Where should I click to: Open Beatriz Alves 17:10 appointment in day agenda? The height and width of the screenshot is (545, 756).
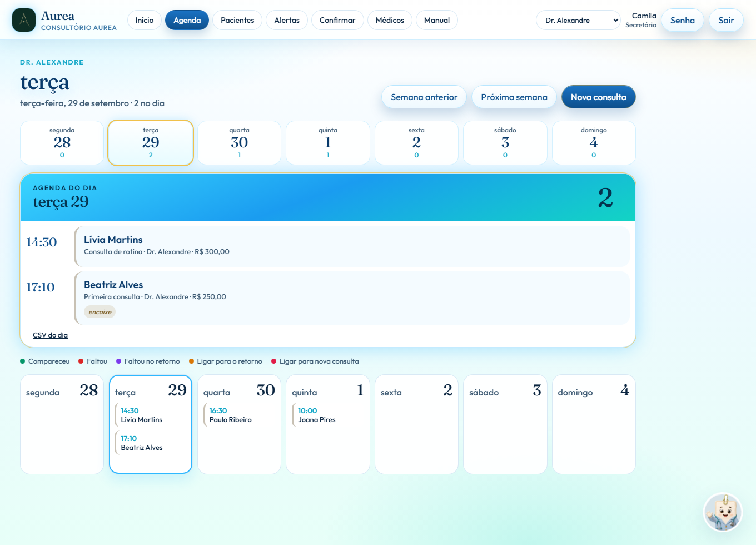352,298
